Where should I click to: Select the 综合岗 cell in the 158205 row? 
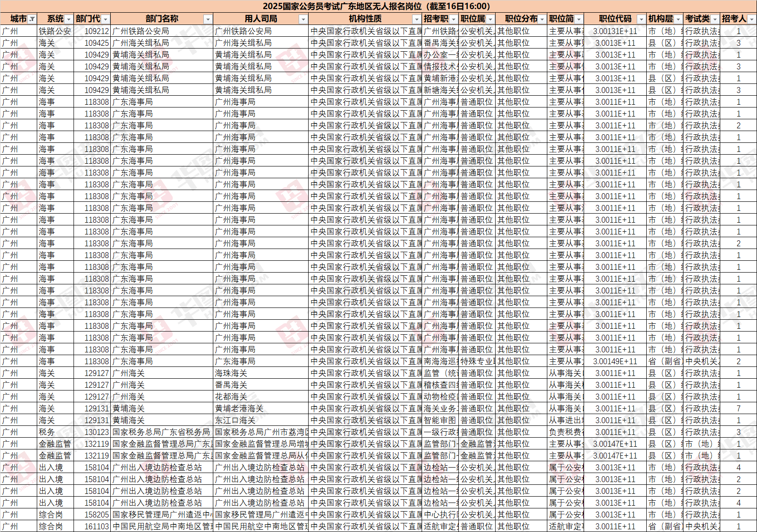pos(55,515)
